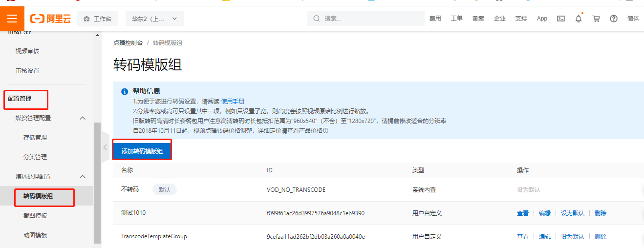The image size is (644, 248).
Task: Select 存储管理 in the sidebar
Action: click(35, 138)
